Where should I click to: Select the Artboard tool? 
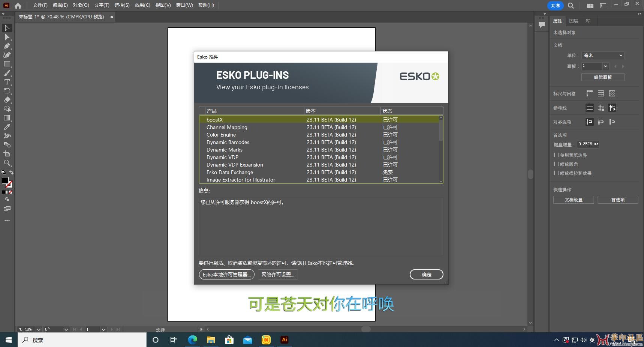[x=7, y=154]
